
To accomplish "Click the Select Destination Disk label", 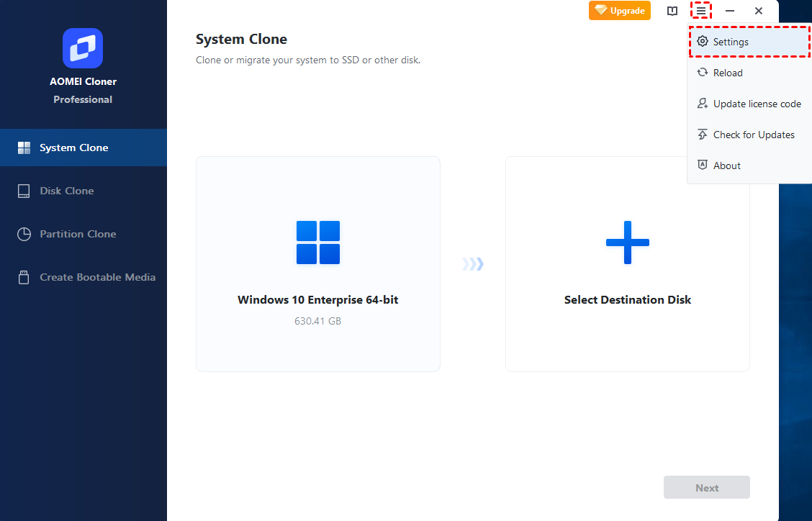I will tap(628, 300).
